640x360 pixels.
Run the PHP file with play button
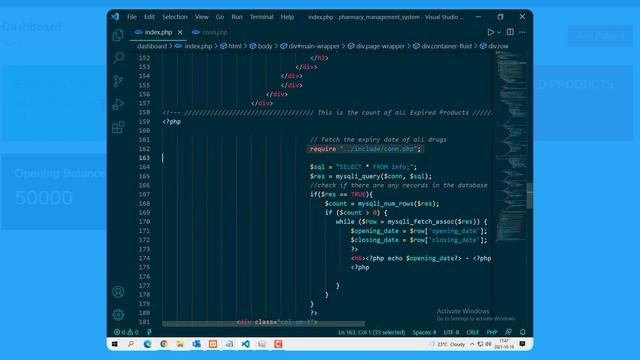(491, 32)
